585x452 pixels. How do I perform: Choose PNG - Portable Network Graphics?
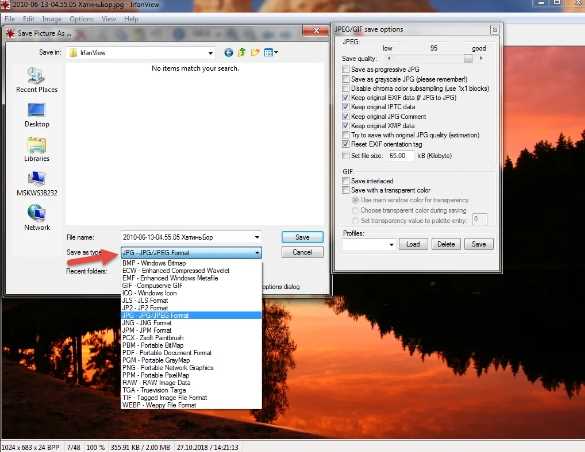pos(191,368)
